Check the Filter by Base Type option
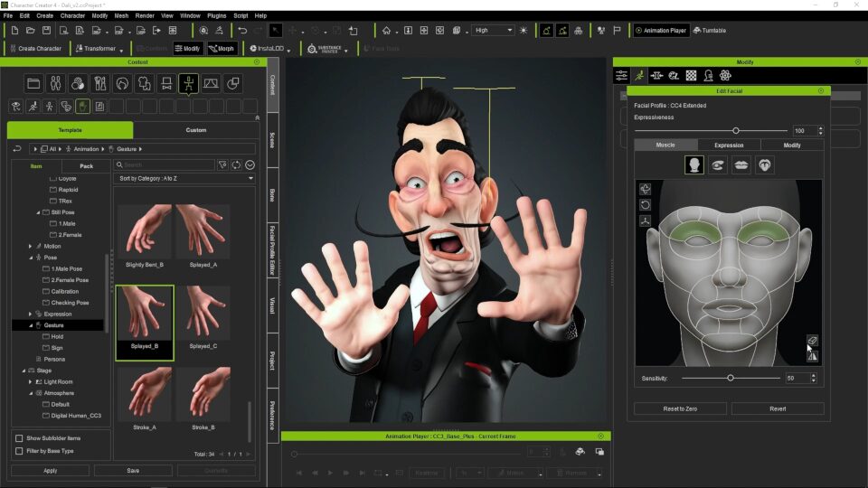 coord(19,451)
